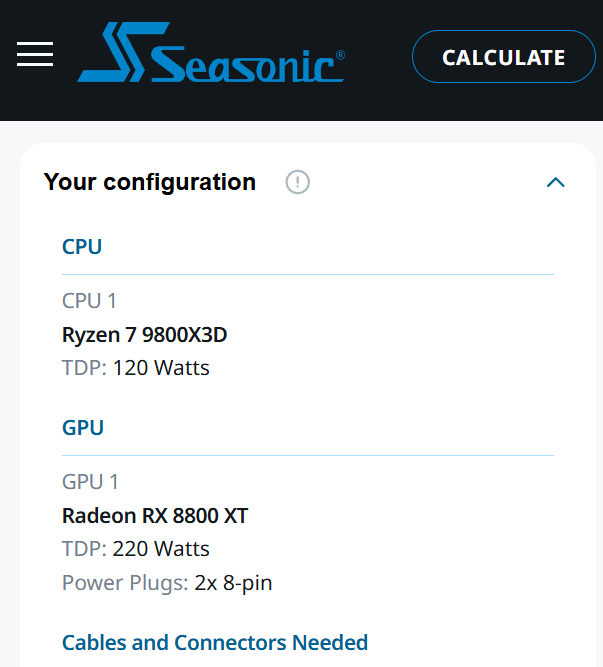Click the info icon beside Your configuration
Viewport: 603px width, 667px height.
point(297,182)
